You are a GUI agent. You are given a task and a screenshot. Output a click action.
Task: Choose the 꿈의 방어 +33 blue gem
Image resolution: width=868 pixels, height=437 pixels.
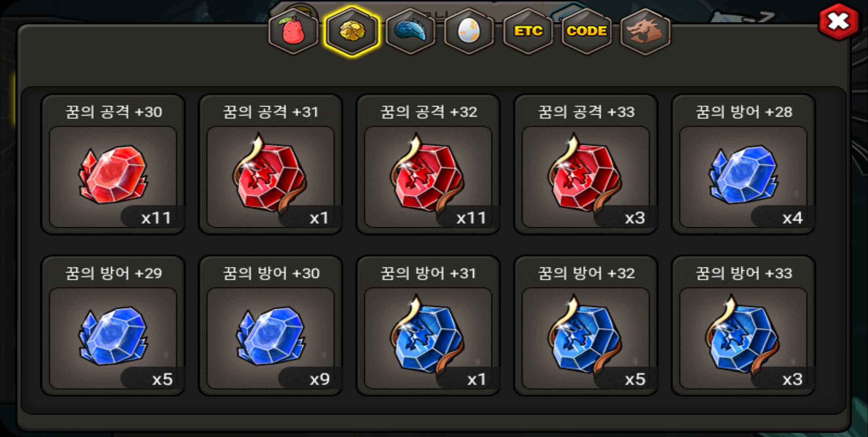click(x=743, y=326)
